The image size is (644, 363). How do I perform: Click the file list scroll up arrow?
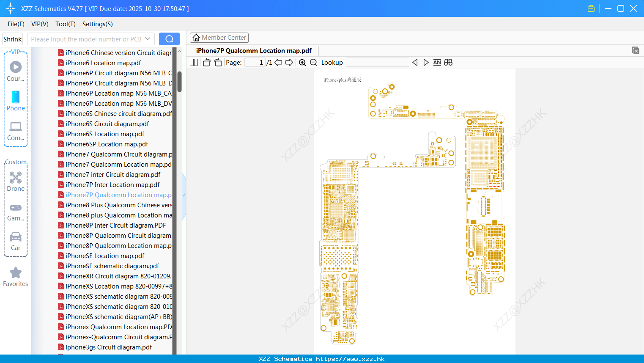(179, 51)
